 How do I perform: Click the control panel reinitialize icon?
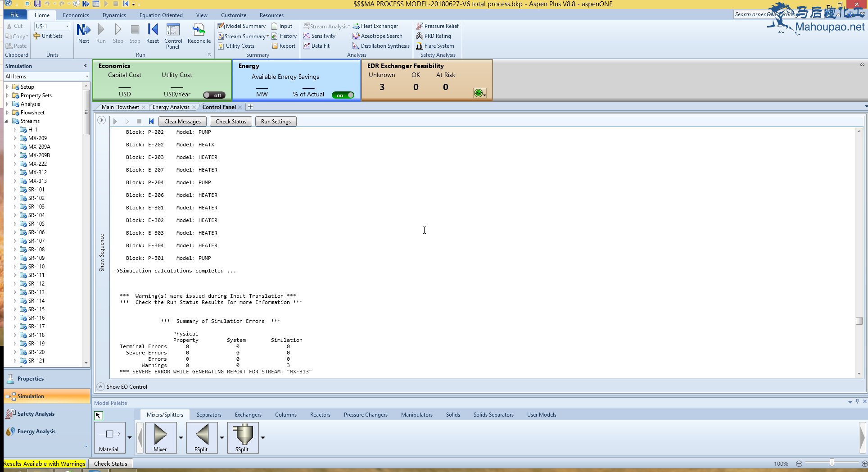[151, 121]
